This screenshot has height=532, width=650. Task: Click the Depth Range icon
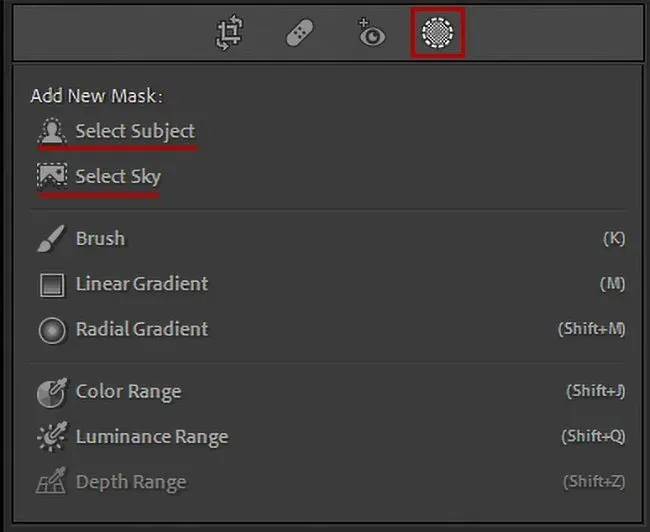(51, 482)
